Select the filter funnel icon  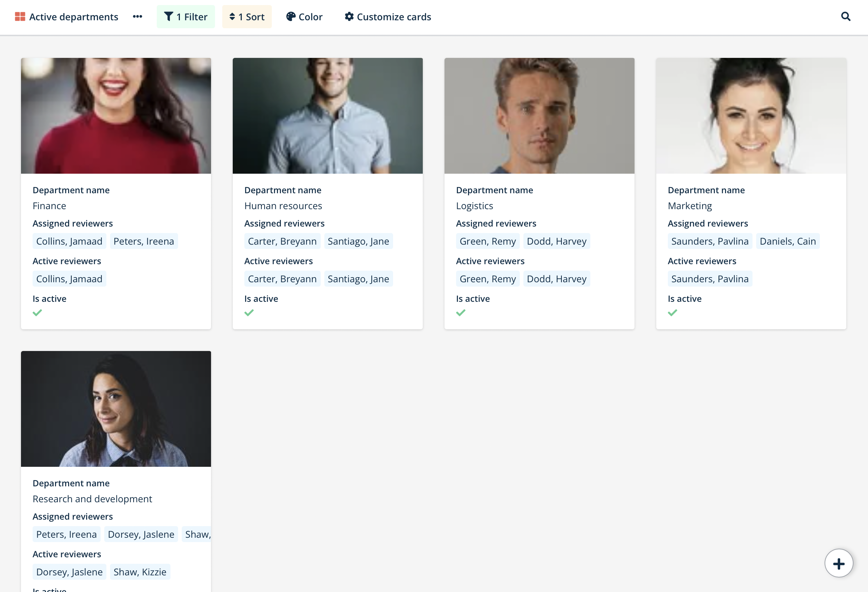[x=168, y=16]
